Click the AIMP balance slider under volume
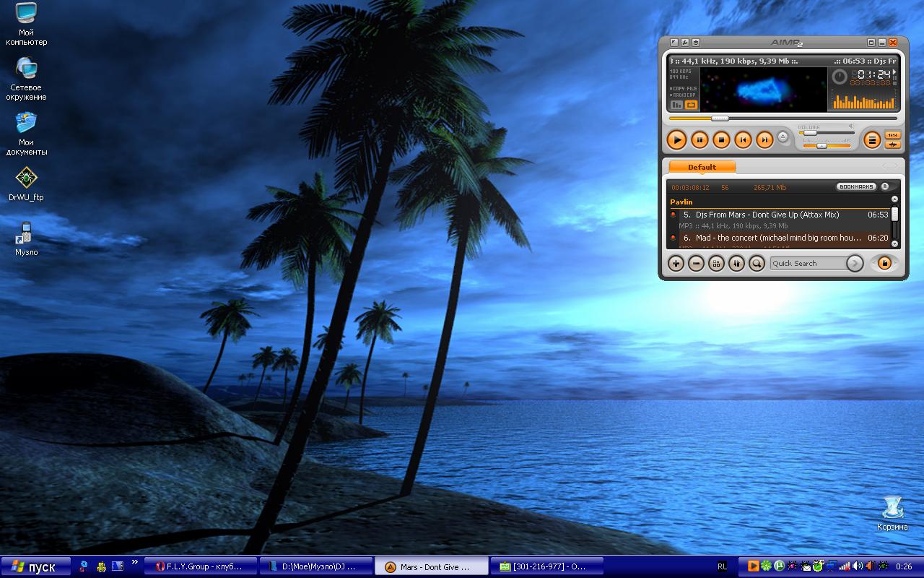 (x=827, y=145)
